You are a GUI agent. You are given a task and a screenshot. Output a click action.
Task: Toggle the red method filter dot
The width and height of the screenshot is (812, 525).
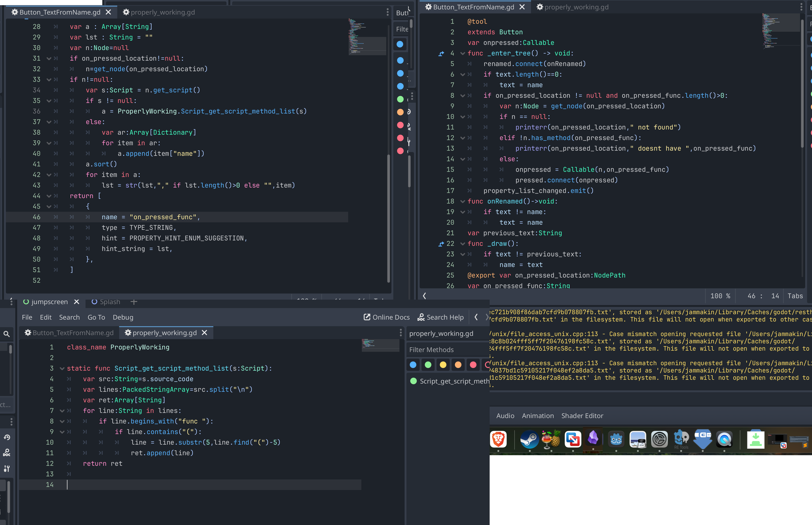point(473,365)
